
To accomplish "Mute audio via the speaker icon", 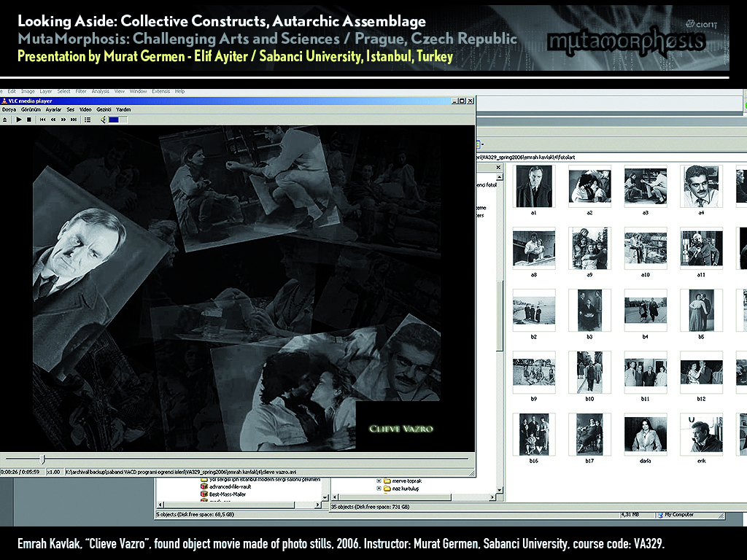I will pyautogui.click(x=103, y=119).
